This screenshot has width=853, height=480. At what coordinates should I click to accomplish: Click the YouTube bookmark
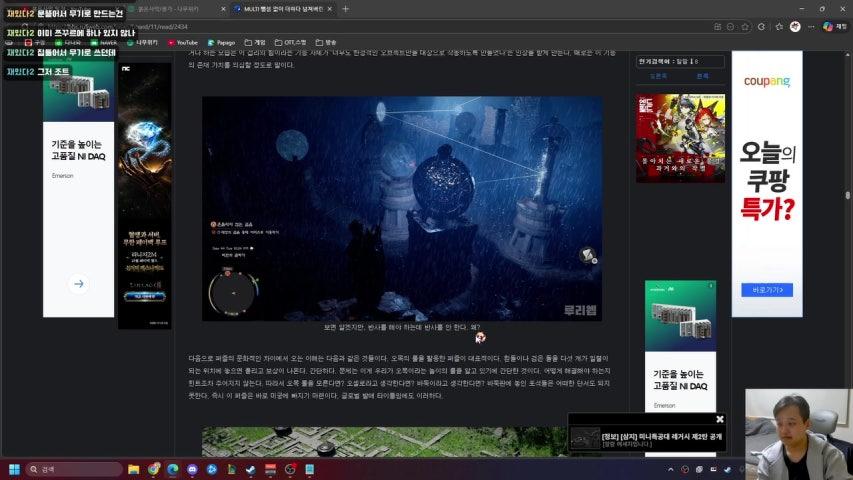coord(182,43)
